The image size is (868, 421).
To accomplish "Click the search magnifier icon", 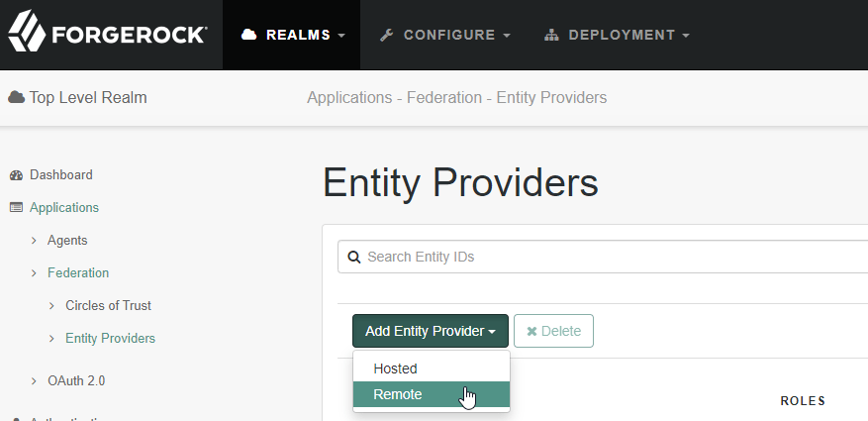I will point(354,258).
